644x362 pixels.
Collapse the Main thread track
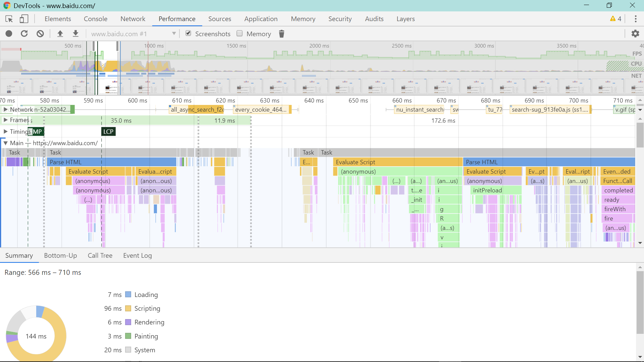click(x=6, y=143)
